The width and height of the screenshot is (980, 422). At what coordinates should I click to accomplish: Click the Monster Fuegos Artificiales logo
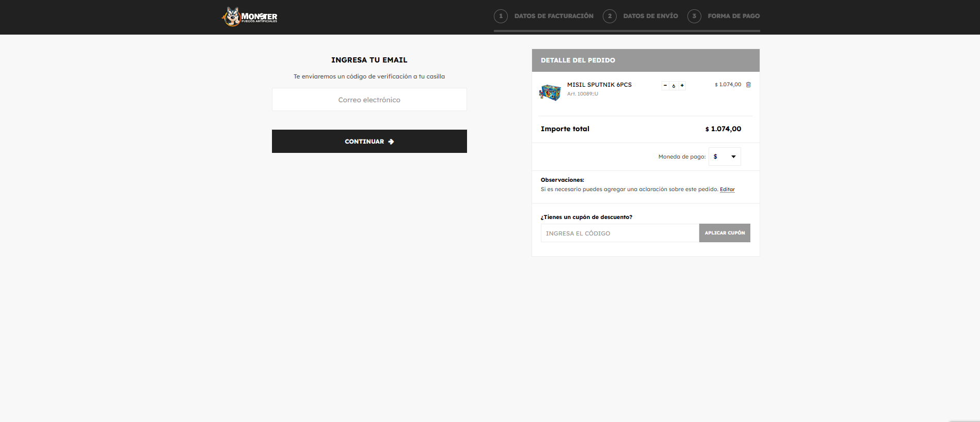250,17
